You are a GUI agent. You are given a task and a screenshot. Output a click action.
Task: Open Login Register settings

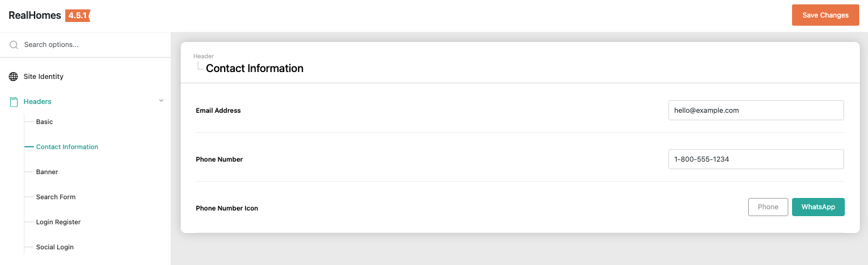(58, 222)
